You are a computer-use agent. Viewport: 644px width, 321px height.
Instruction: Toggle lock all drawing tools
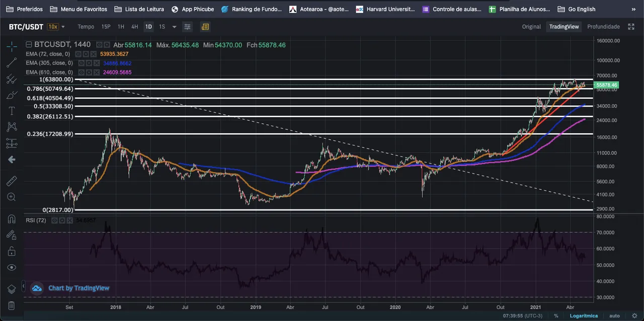[12, 251]
